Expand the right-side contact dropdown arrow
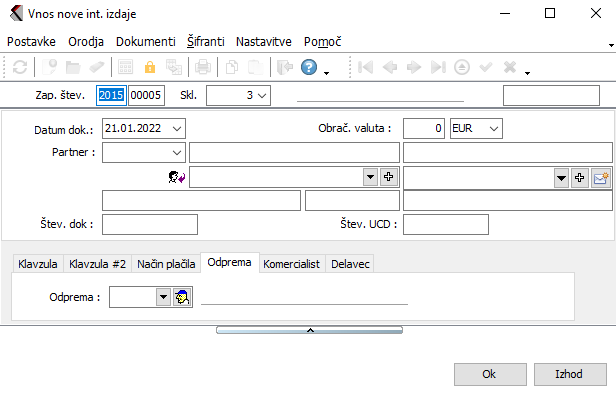The image size is (616, 394). click(x=561, y=178)
